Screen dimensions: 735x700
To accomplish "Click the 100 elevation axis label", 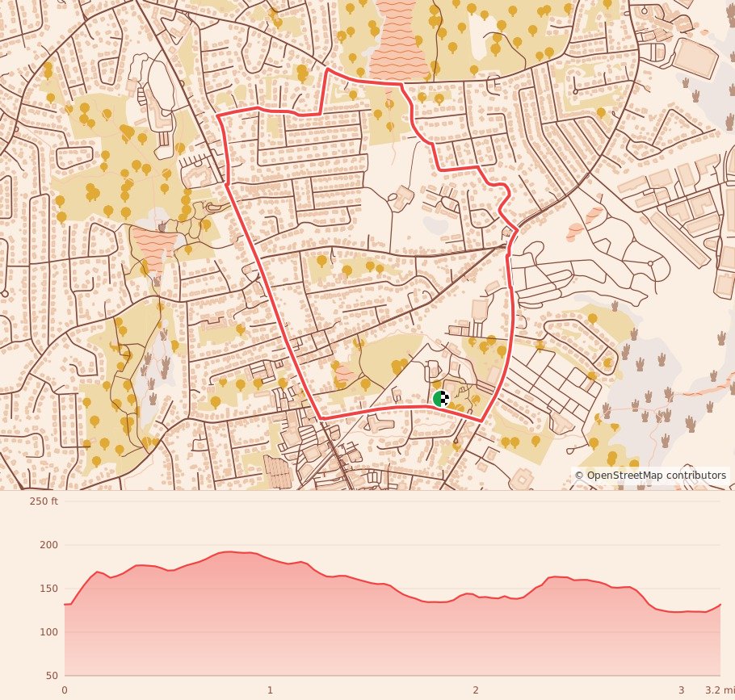I will 48,631.
